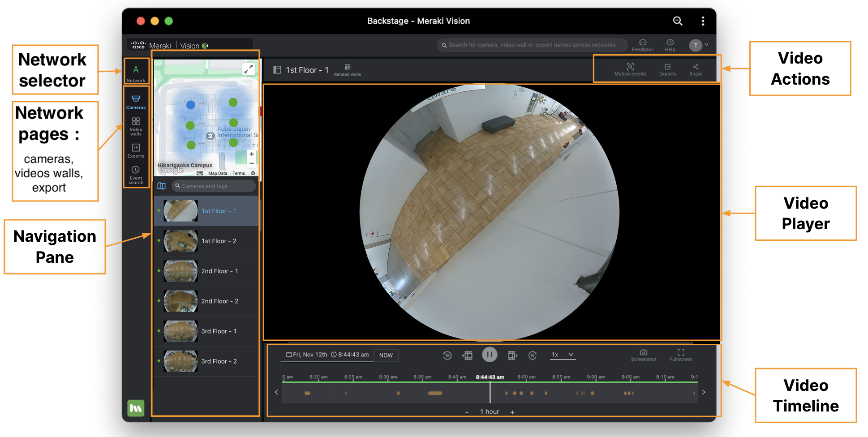This screenshot has height=437, width=868.
Task: Click the Exports icon in video actions
Action: (x=667, y=69)
